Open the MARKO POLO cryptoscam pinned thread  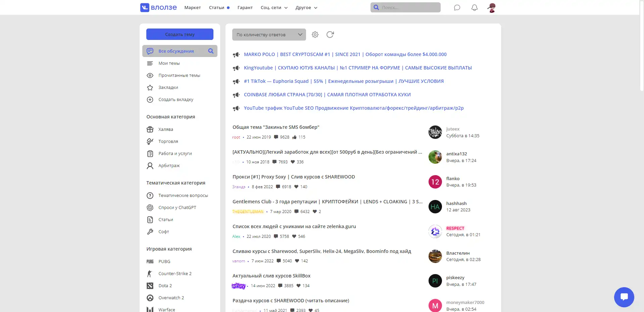[x=345, y=54]
